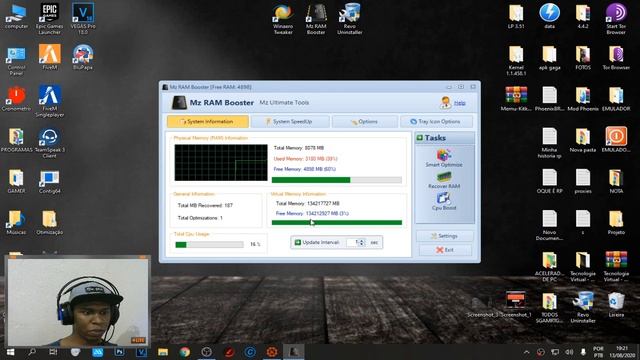This screenshot has width=640, height=360.
Task: Open the Contig64 desktop icon
Action: point(49,182)
